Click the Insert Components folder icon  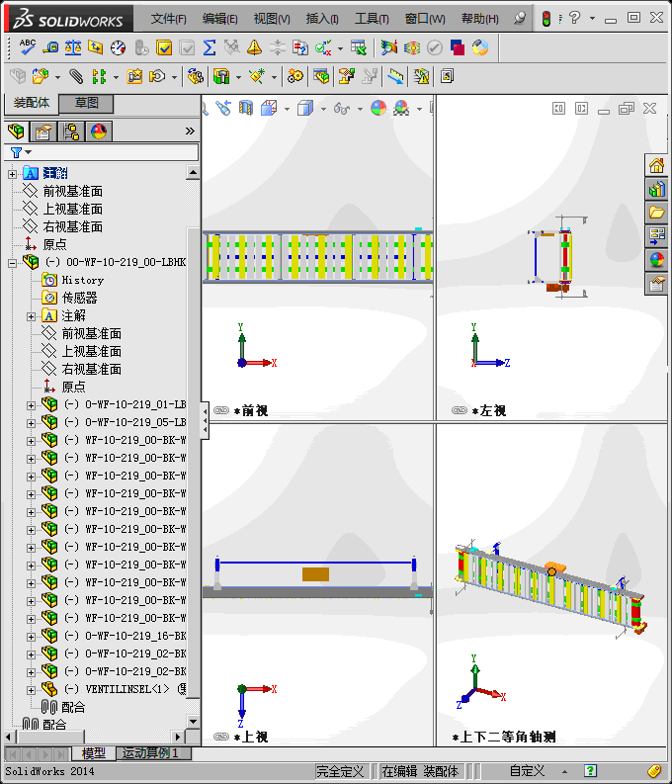point(40,76)
